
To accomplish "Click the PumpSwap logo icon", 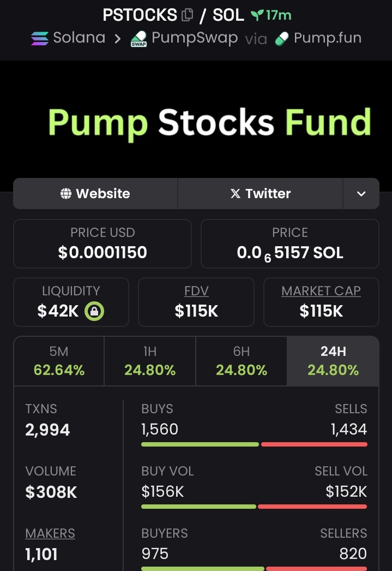I will (x=138, y=39).
